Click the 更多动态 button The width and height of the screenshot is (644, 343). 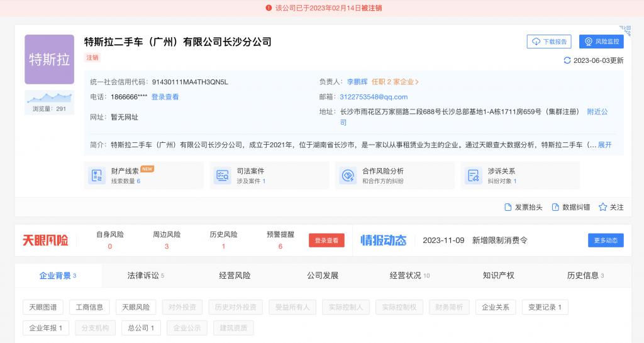click(606, 240)
